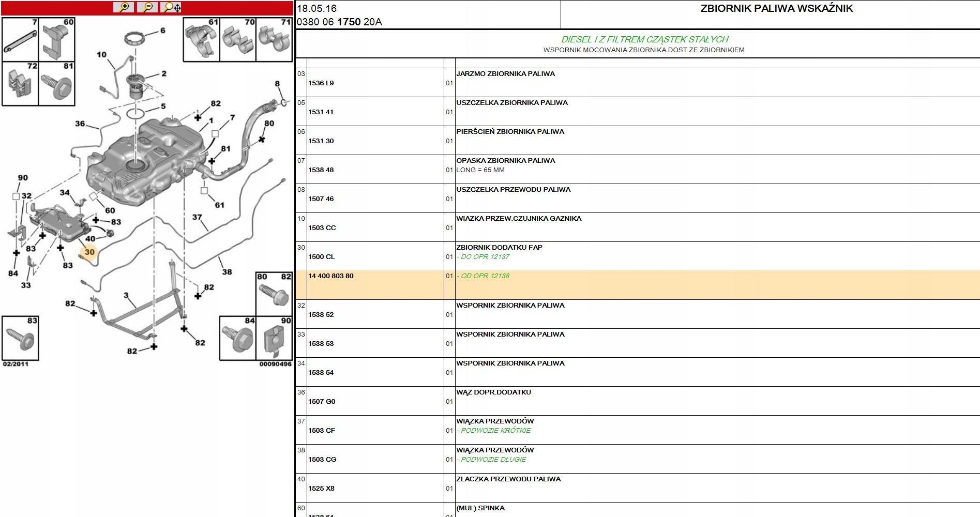Image resolution: width=980 pixels, height=517 pixels.
Task: Click the JARZMO ZBIORNIKA PALIWA description
Action: click(505, 73)
